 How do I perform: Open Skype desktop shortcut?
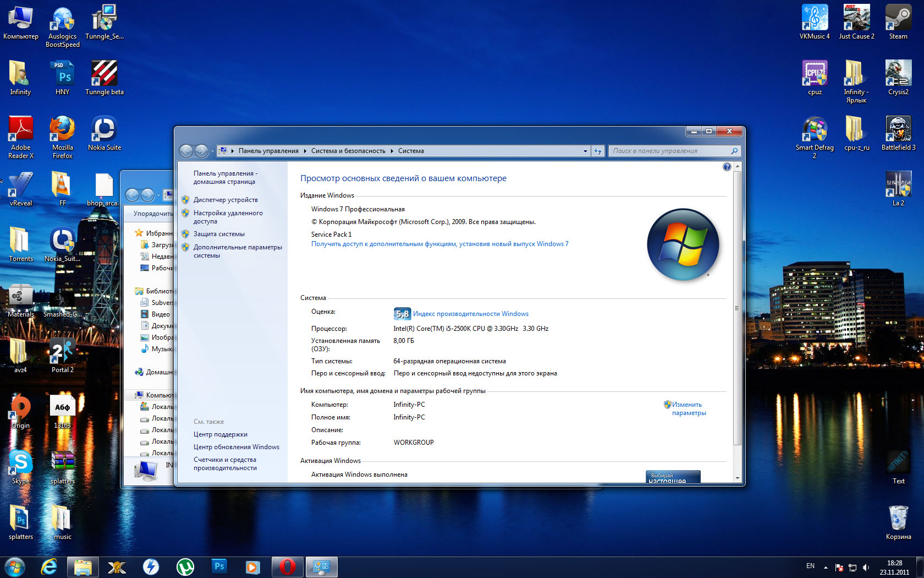(x=20, y=467)
